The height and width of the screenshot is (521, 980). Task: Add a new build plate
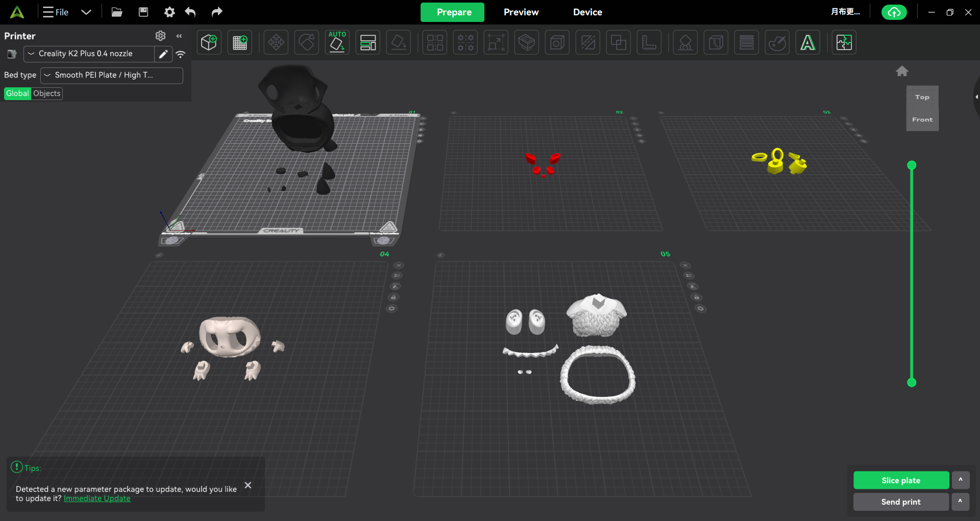[240, 42]
